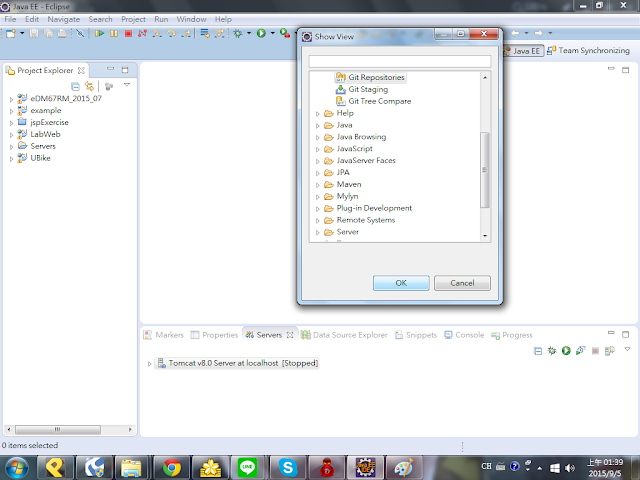Image resolution: width=640 pixels, height=480 pixels.
Task: Click OK in the Show View dialog
Action: point(401,283)
